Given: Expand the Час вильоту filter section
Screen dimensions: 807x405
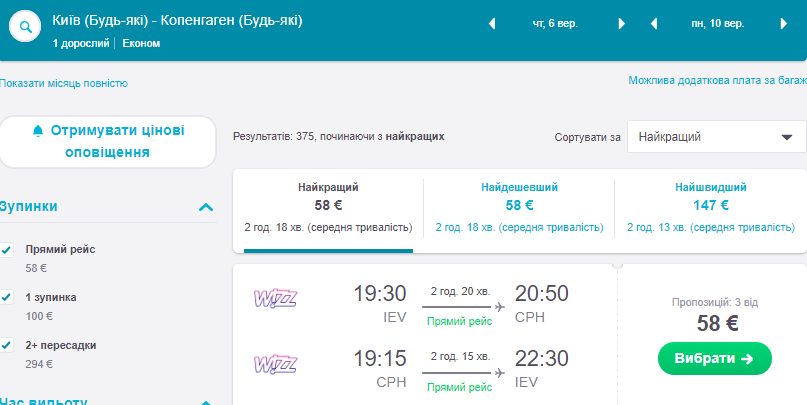Looking at the screenshot, I should click(206, 402).
